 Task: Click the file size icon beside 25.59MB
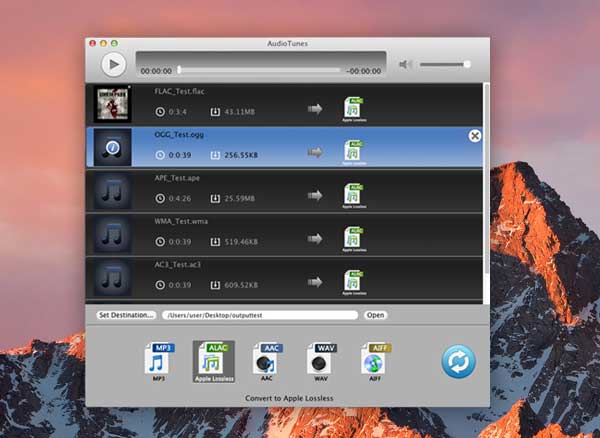pyautogui.click(x=215, y=198)
